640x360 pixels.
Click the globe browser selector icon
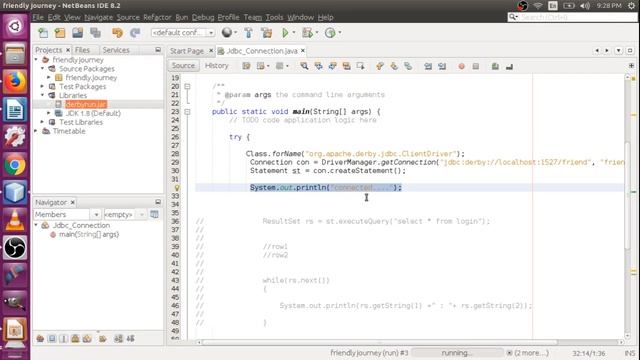coord(227,33)
